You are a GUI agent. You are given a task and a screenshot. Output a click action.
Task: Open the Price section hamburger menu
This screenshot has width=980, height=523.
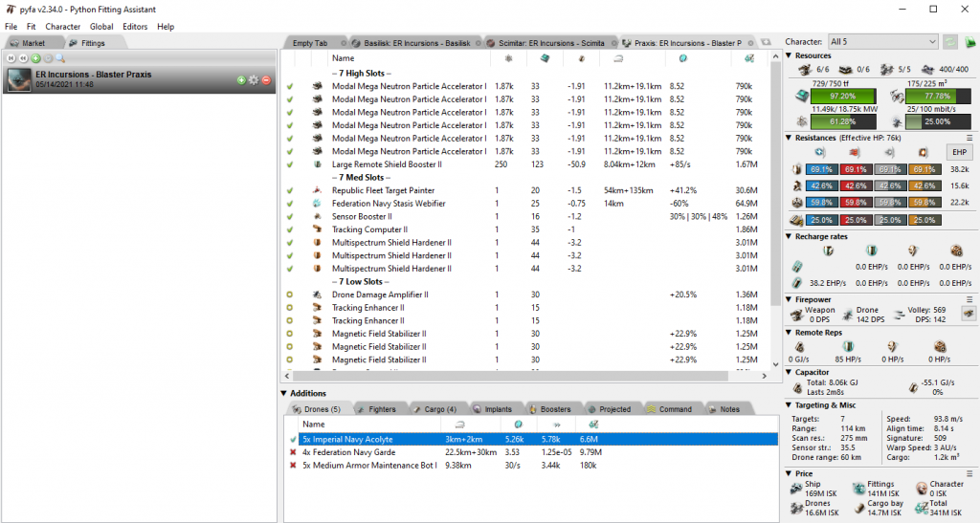(x=970, y=473)
